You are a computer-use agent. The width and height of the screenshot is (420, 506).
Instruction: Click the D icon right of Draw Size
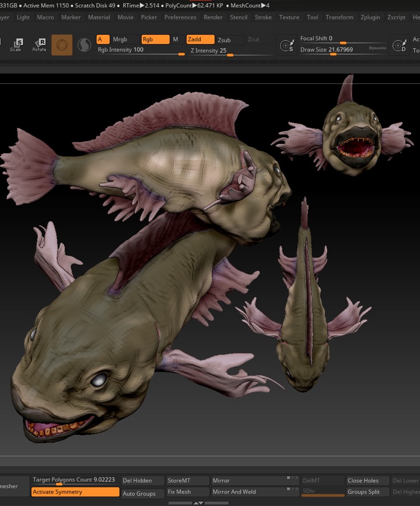tap(399, 46)
